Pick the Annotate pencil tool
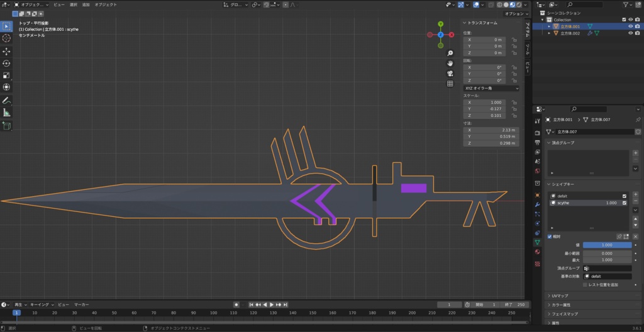The width and height of the screenshot is (644, 332). click(x=6, y=100)
